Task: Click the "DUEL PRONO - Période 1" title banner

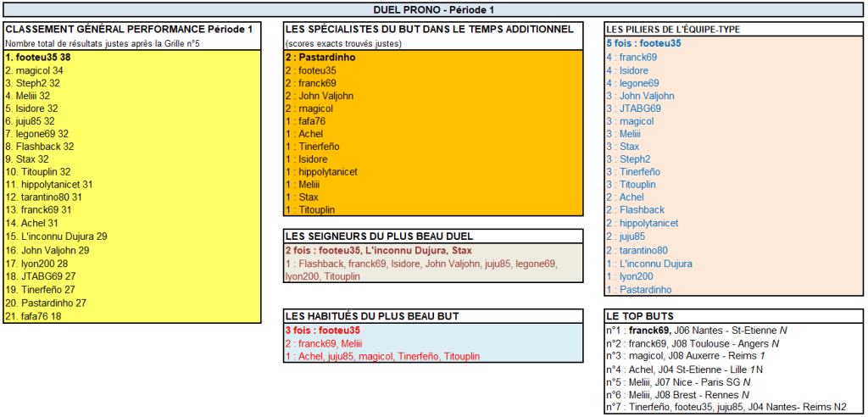Action: click(x=434, y=9)
